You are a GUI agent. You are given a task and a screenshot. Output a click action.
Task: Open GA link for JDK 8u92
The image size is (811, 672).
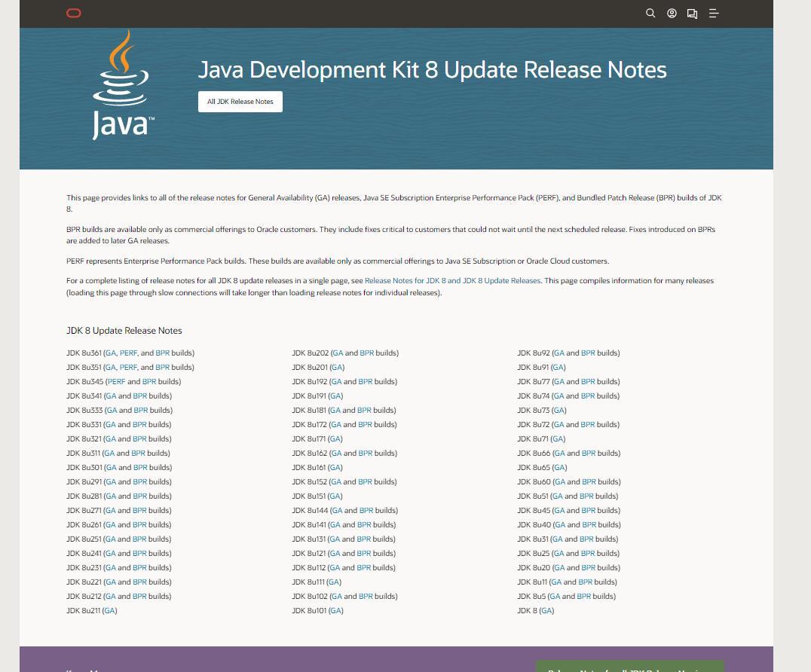(559, 353)
